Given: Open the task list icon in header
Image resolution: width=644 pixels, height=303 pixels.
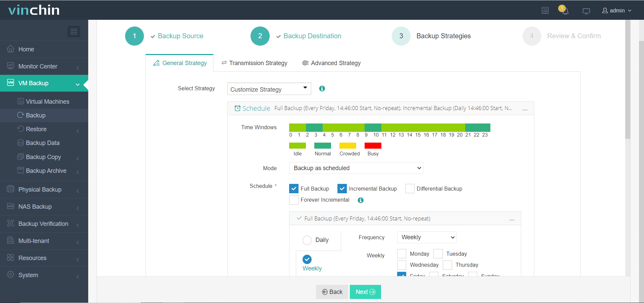Looking at the screenshot, I should [545, 10].
